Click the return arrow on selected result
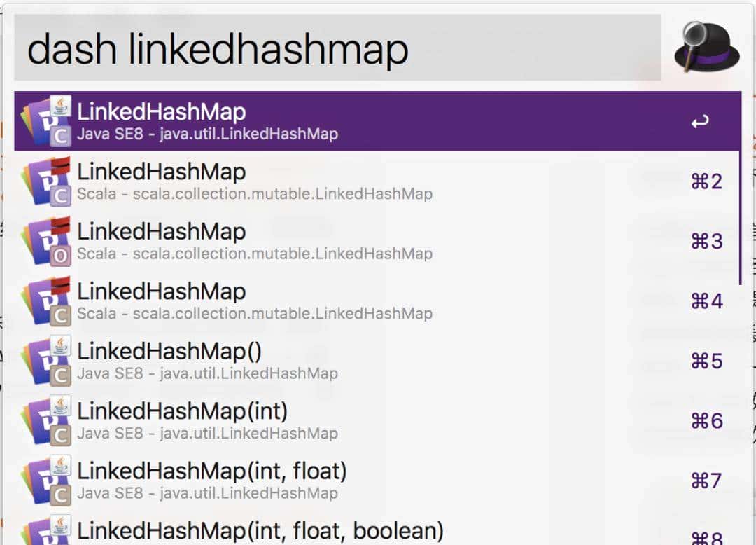The image size is (756, 545). 700,122
